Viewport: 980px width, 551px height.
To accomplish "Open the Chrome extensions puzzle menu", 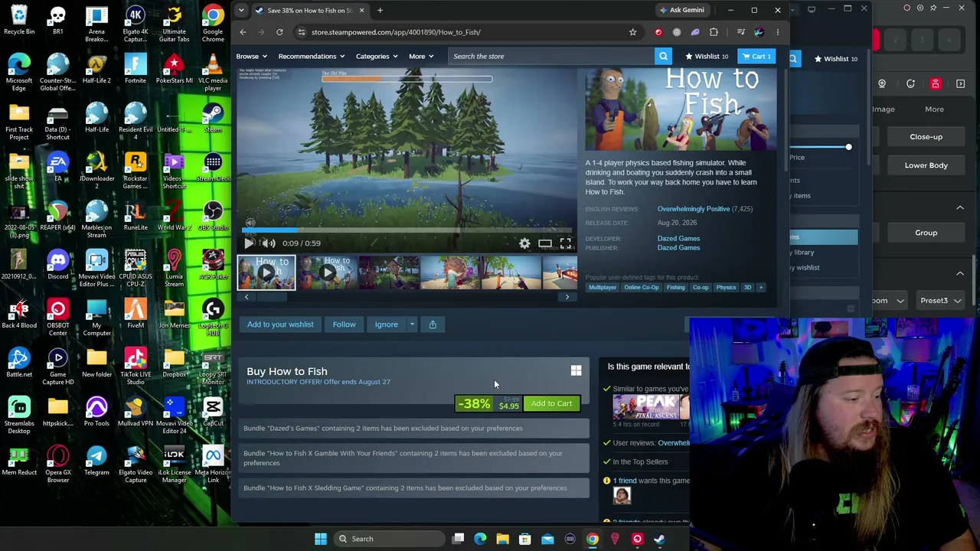I will coord(714,32).
